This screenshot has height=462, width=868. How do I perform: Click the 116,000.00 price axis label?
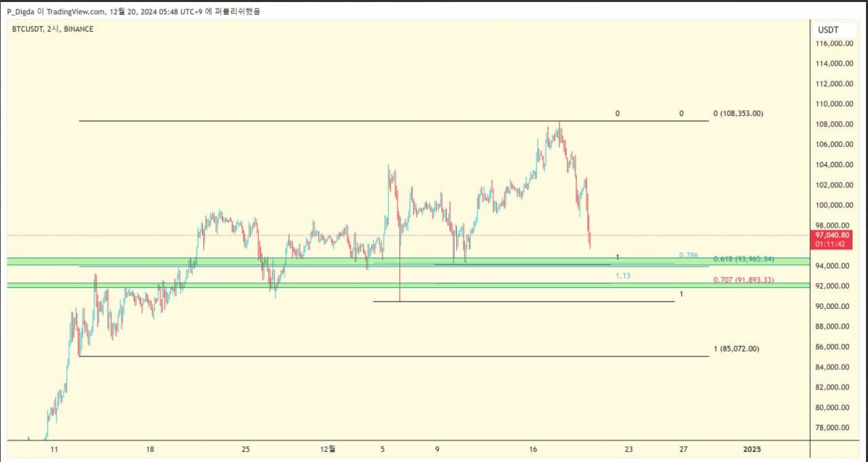coord(833,43)
